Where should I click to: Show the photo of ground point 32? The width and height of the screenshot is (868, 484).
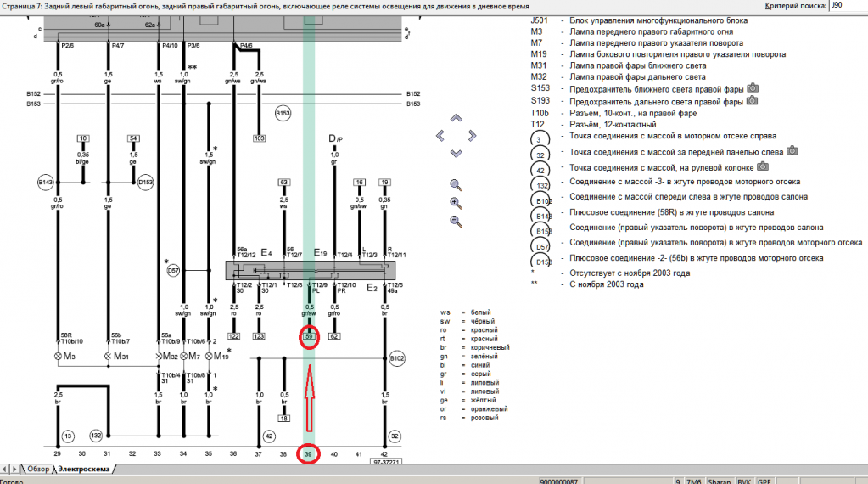(792, 150)
